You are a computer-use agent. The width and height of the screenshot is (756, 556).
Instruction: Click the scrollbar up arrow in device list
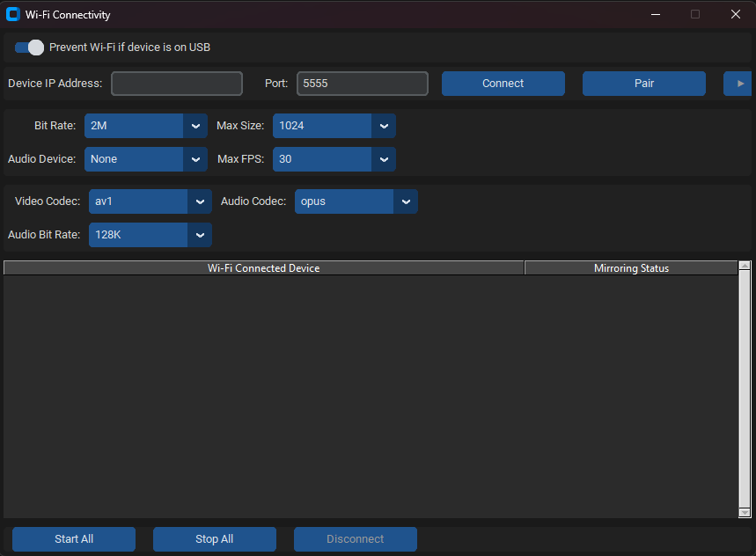pyautogui.click(x=745, y=266)
